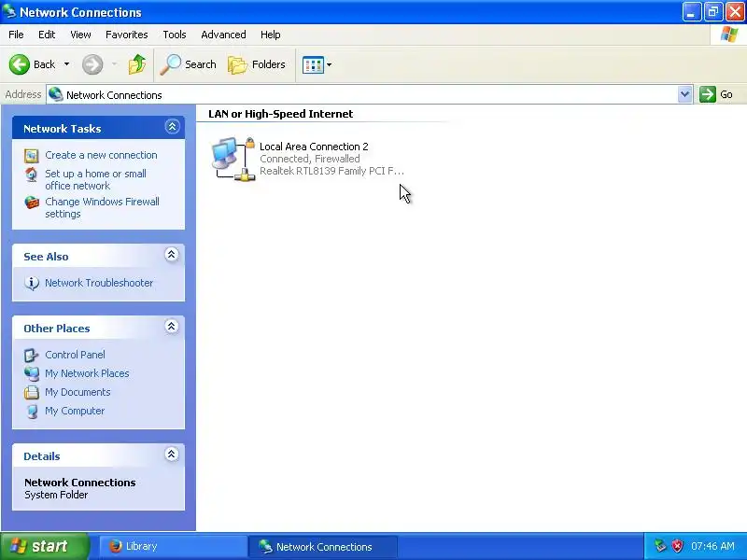Click Create a new connection link
Screen dimensions: 747x560
[101, 155]
